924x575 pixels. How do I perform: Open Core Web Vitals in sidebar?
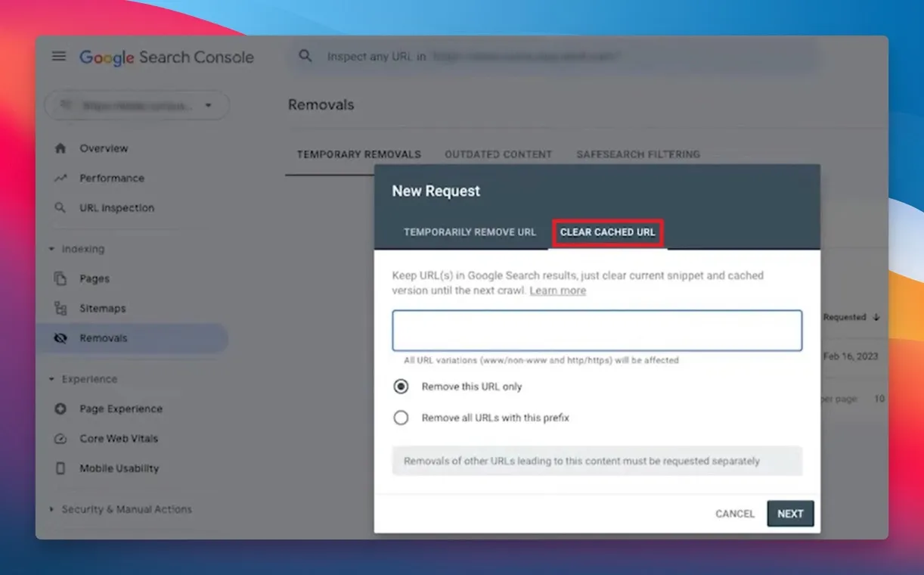(119, 439)
